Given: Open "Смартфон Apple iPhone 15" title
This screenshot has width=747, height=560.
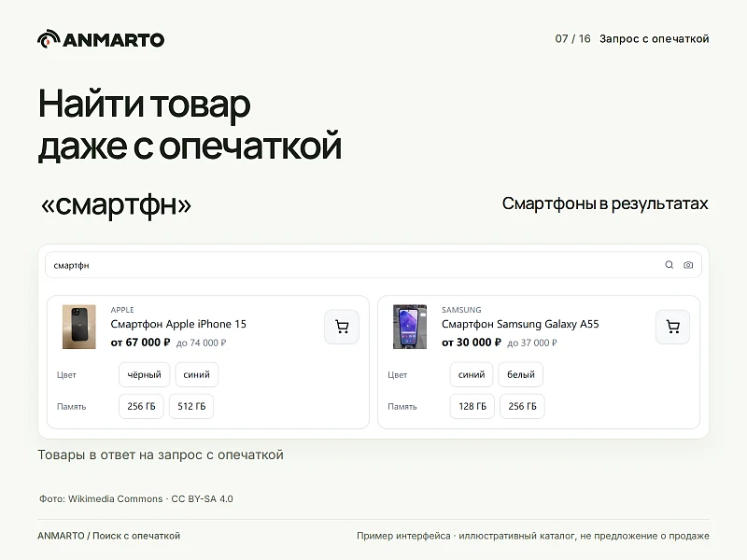Looking at the screenshot, I should (x=178, y=324).
